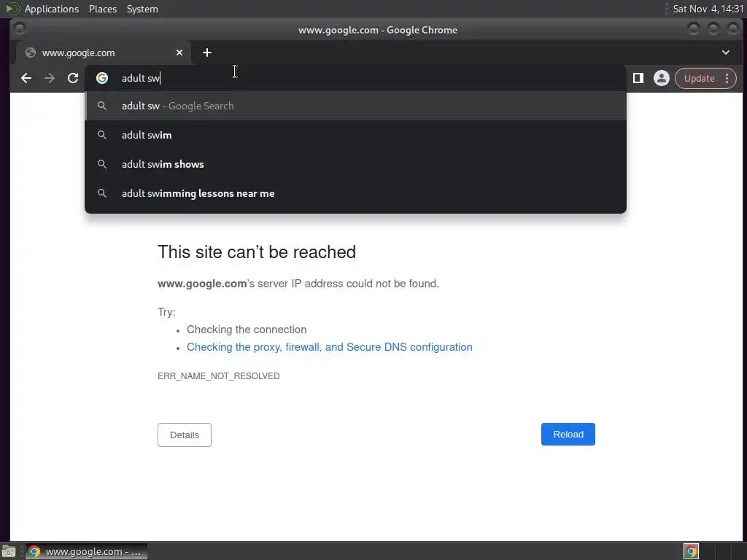Click the 'This site can't be reached' heading
Image resolution: width=747 pixels, height=560 pixels.
(257, 252)
